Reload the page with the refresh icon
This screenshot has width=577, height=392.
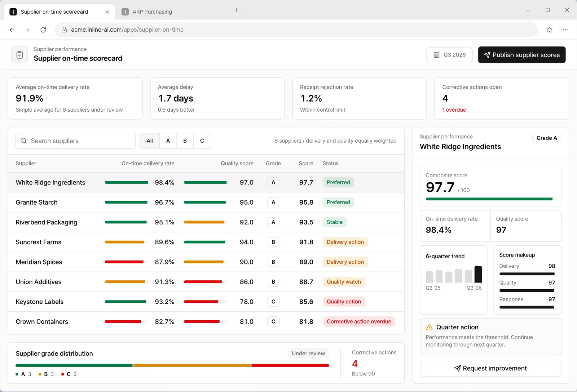coord(43,30)
